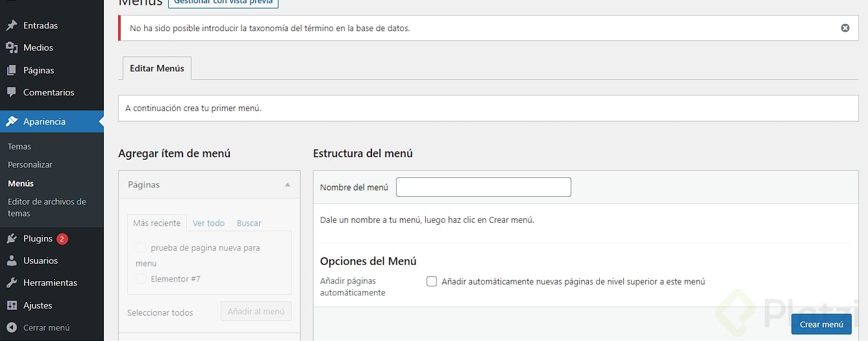This screenshot has width=868, height=341.
Task: Click the Ajustes settings icon
Action: tap(12, 305)
